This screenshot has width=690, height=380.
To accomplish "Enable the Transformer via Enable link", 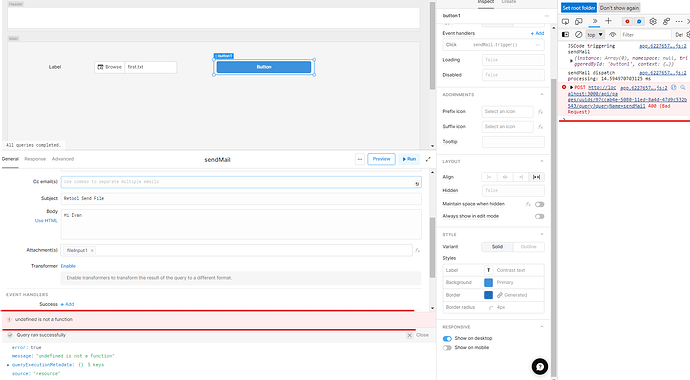I will [68, 266].
